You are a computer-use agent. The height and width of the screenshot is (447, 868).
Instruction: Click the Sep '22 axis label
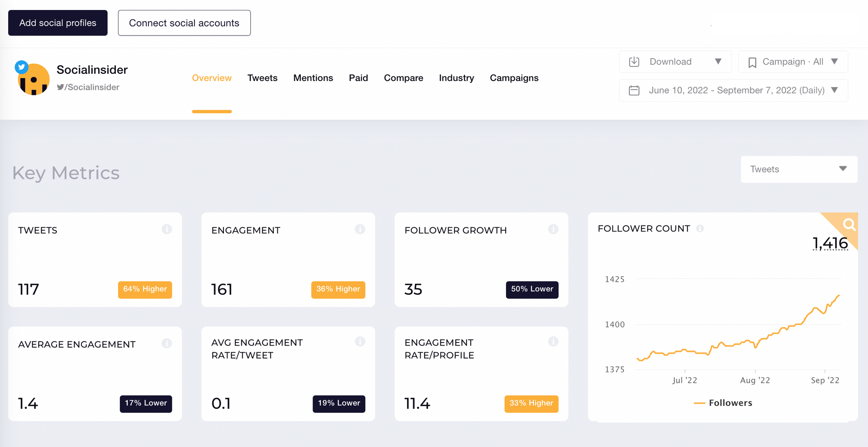(x=825, y=380)
